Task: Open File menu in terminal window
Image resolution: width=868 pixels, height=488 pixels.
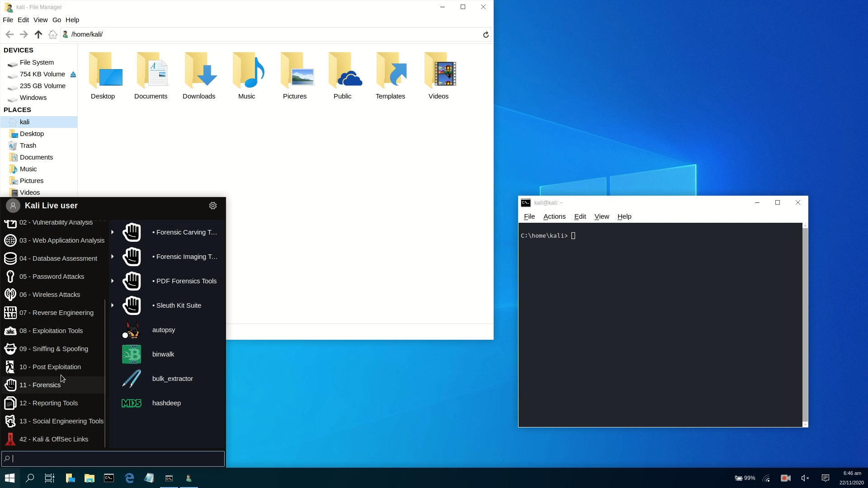Action: 529,216
